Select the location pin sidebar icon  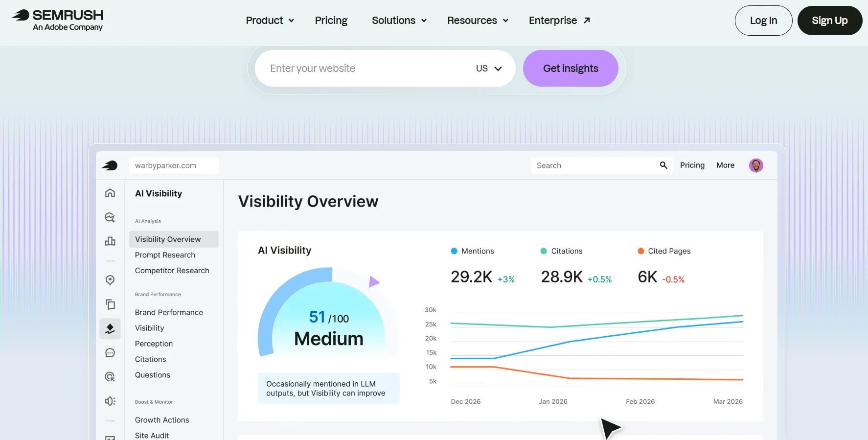point(110,280)
